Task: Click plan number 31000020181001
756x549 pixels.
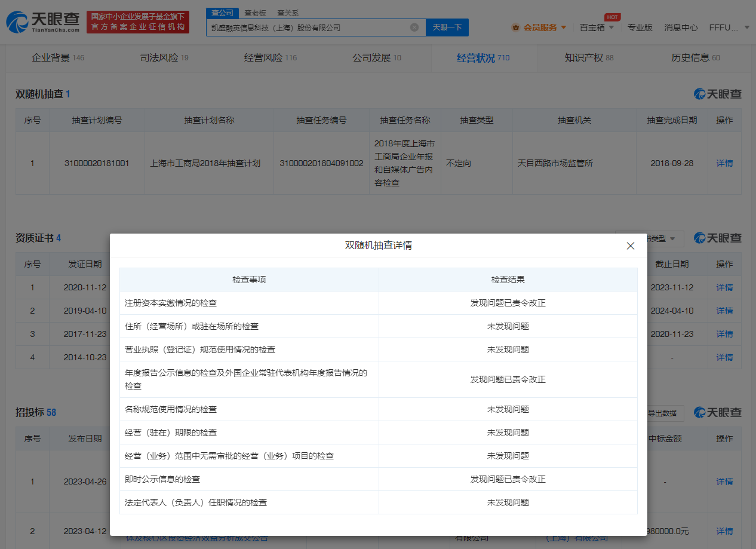Action: click(97, 163)
